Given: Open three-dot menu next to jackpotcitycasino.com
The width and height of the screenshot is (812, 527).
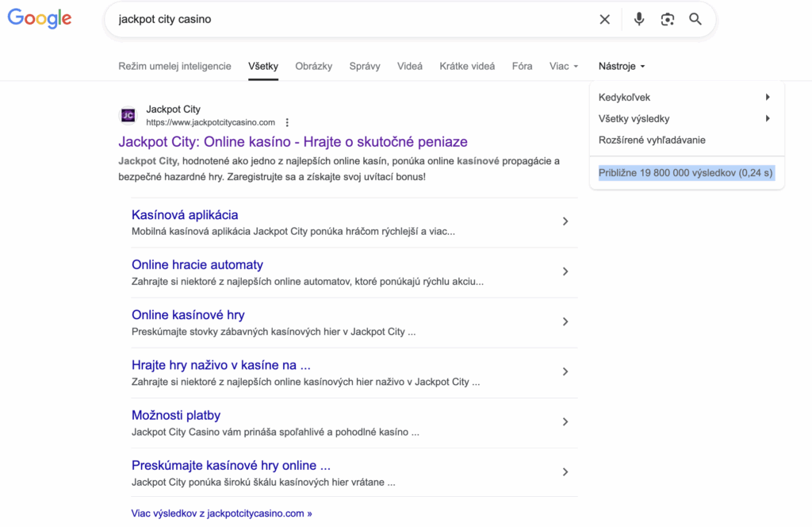Looking at the screenshot, I should click(x=287, y=122).
